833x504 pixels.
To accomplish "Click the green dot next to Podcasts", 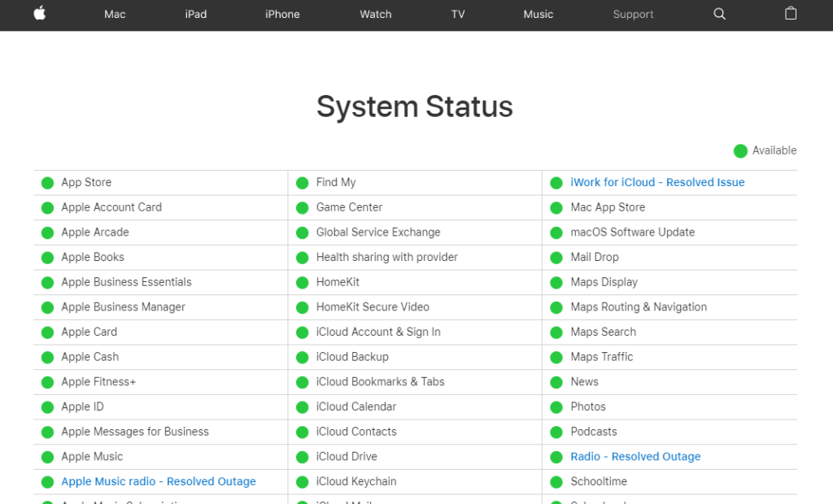I will tap(556, 432).
